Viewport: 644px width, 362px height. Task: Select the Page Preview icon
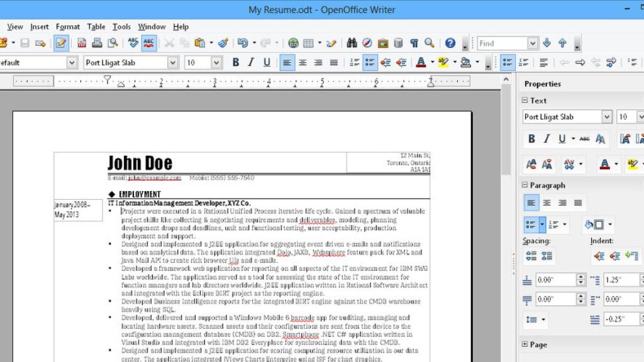(x=113, y=43)
